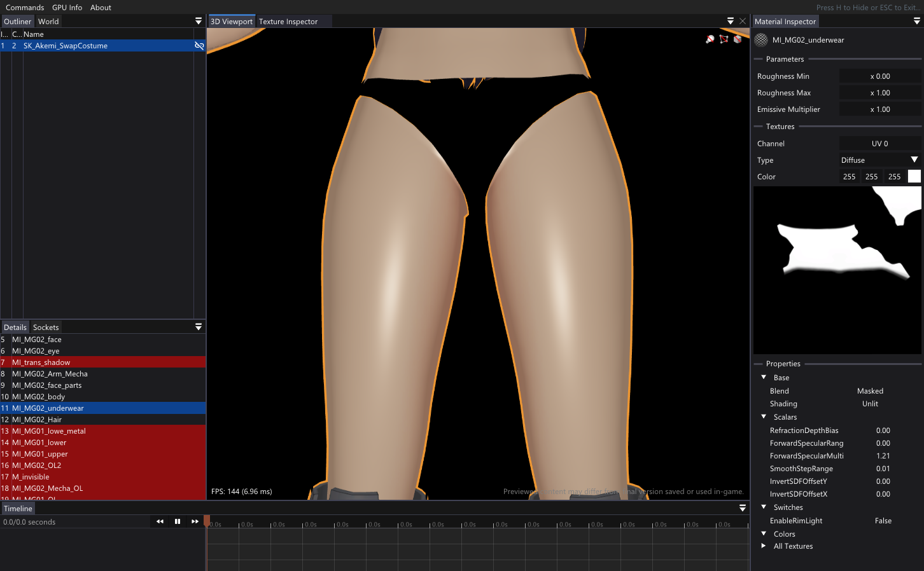Toggle the skeleton bones display icon
Screen dimensions: 924x571
[x=724, y=39]
